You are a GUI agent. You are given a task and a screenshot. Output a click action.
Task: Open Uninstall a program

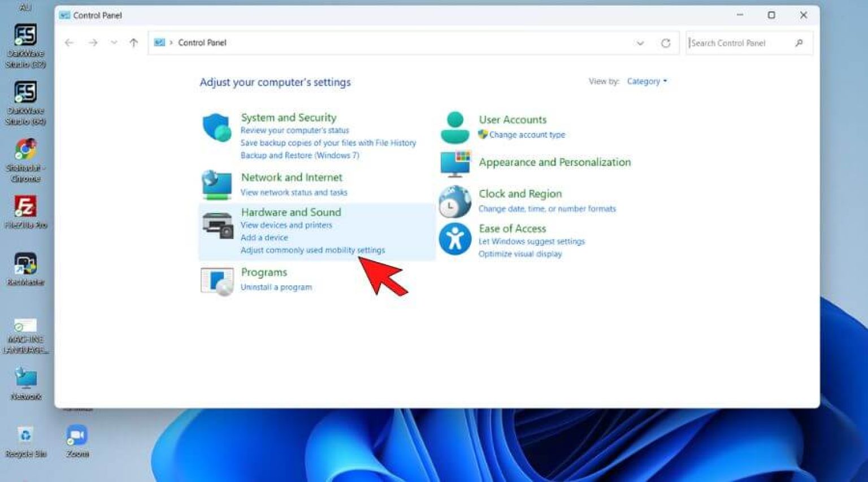click(276, 286)
